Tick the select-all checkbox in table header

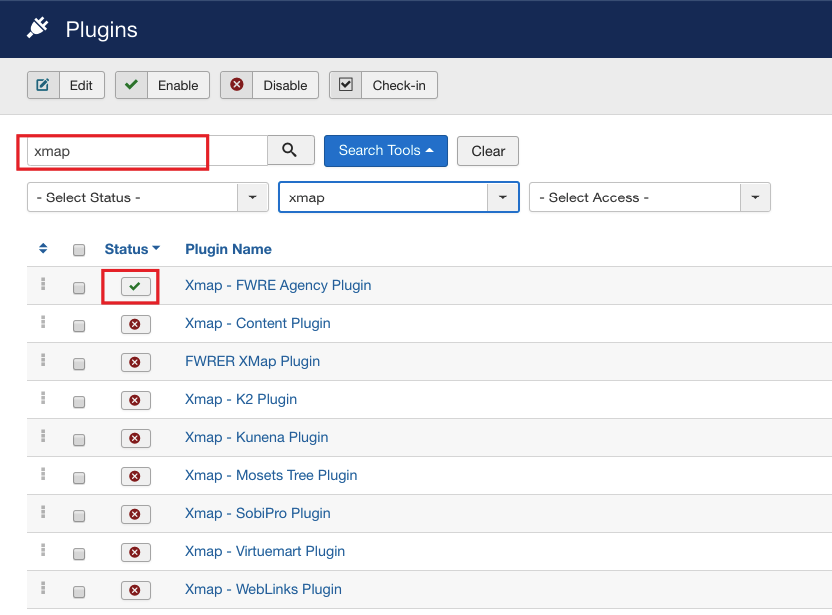click(x=79, y=250)
